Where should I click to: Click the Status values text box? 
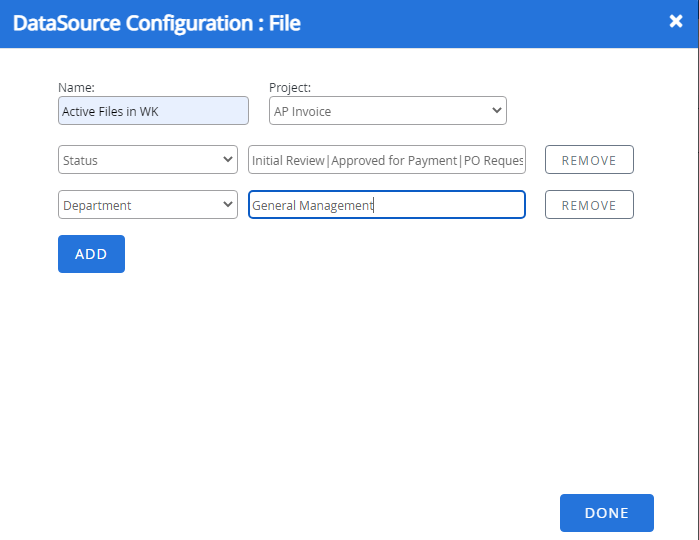[x=387, y=160]
